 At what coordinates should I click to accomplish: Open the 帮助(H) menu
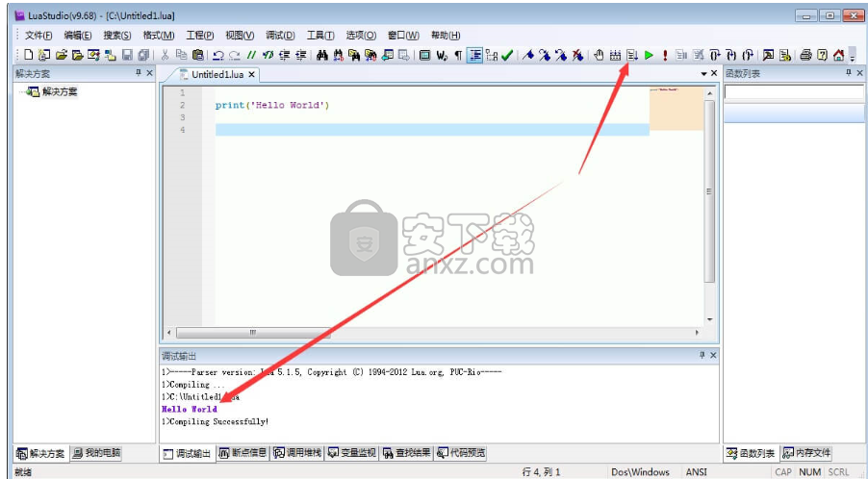point(446,36)
